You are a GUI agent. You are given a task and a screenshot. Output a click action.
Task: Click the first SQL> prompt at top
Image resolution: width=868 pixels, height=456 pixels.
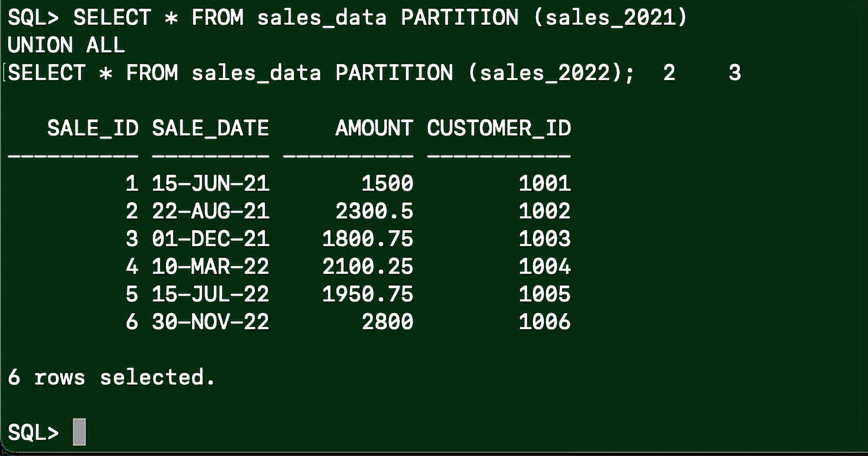point(33,17)
